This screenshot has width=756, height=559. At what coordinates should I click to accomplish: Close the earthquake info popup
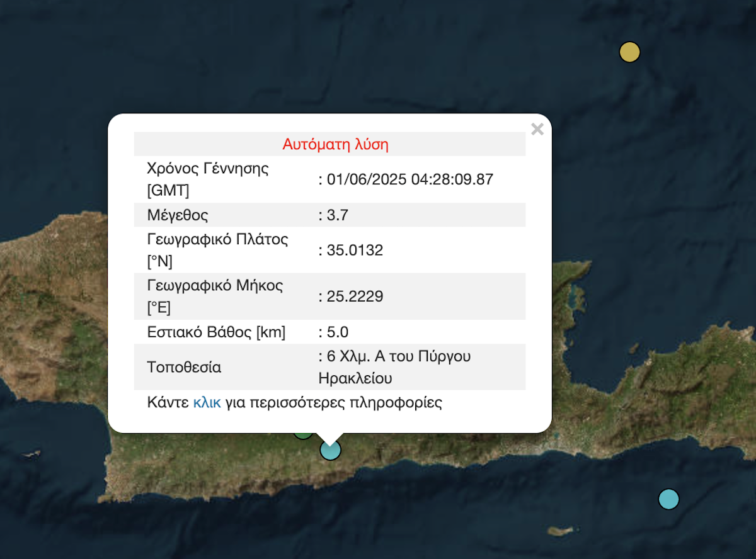[537, 130]
